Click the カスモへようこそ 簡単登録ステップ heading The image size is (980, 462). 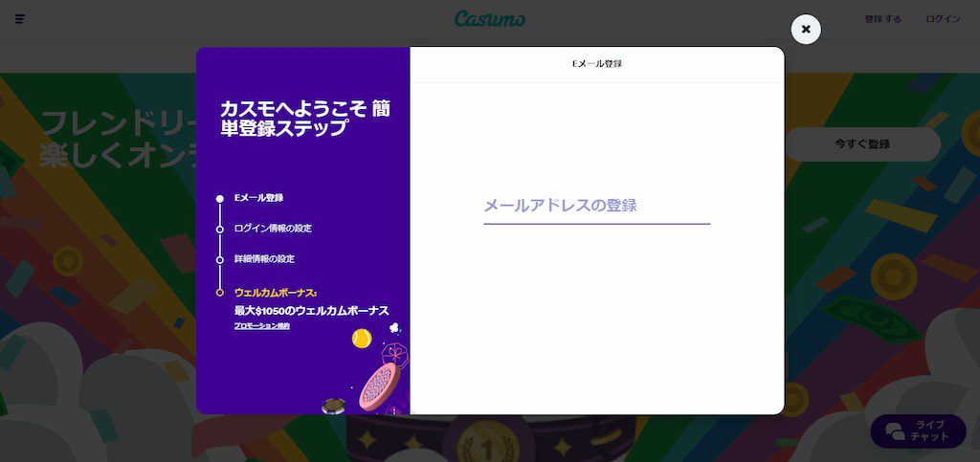tap(305, 119)
